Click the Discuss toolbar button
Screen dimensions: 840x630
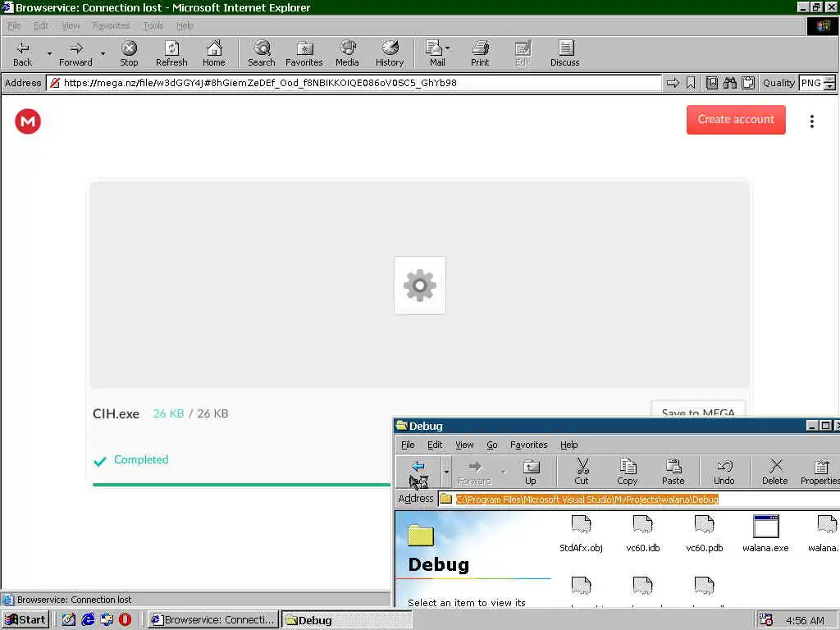pos(564,53)
